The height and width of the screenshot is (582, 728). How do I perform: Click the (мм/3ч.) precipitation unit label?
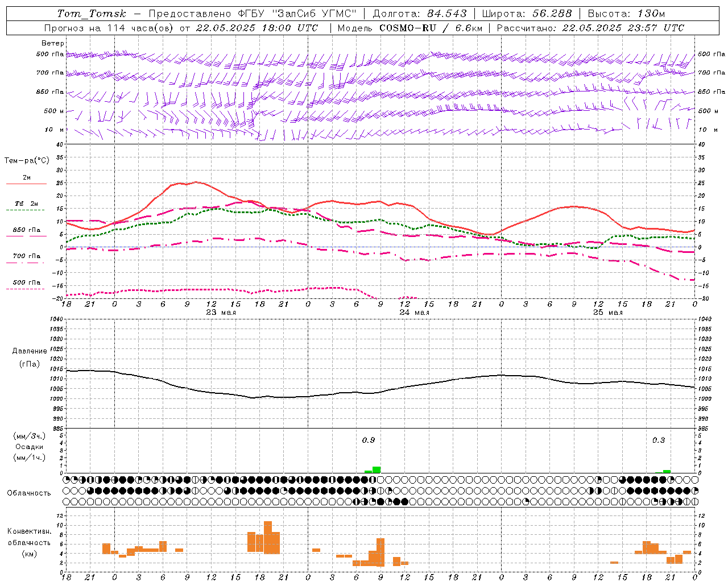point(30,436)
